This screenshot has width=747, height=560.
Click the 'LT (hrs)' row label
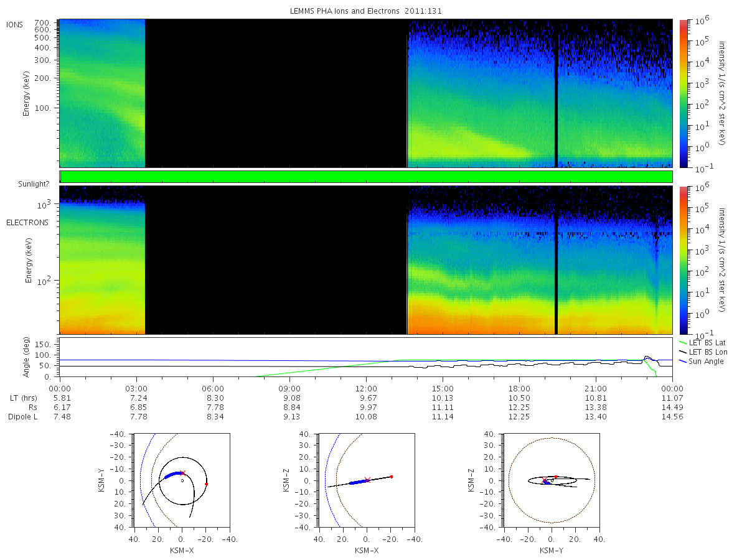pos(24,398)
